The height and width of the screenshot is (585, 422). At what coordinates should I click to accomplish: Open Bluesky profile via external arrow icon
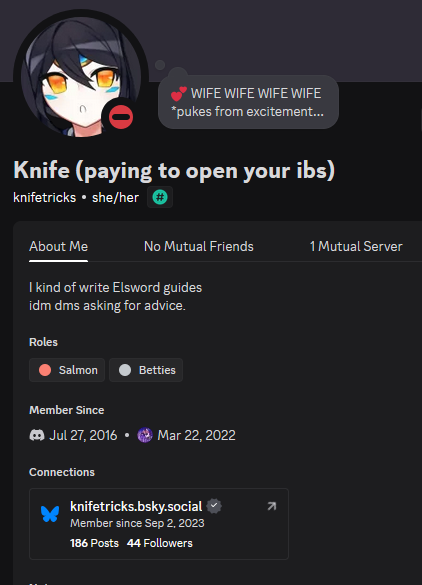click(272, 506)
